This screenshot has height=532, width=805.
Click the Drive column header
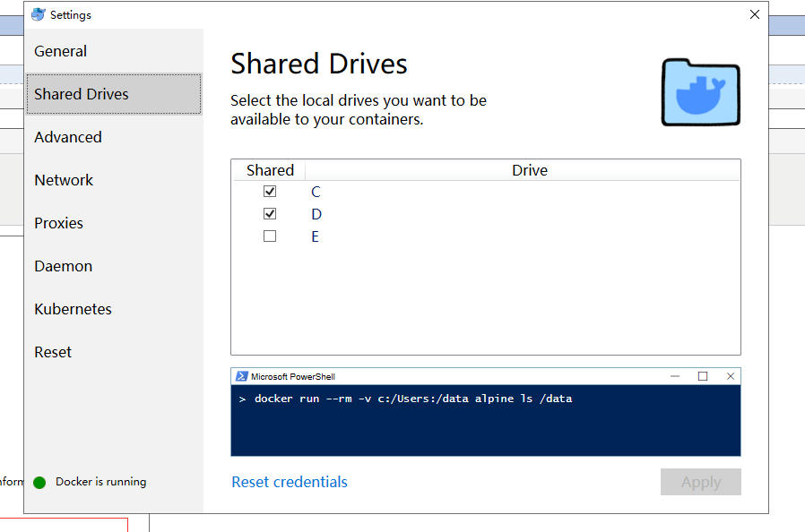(x=529, y=170)
